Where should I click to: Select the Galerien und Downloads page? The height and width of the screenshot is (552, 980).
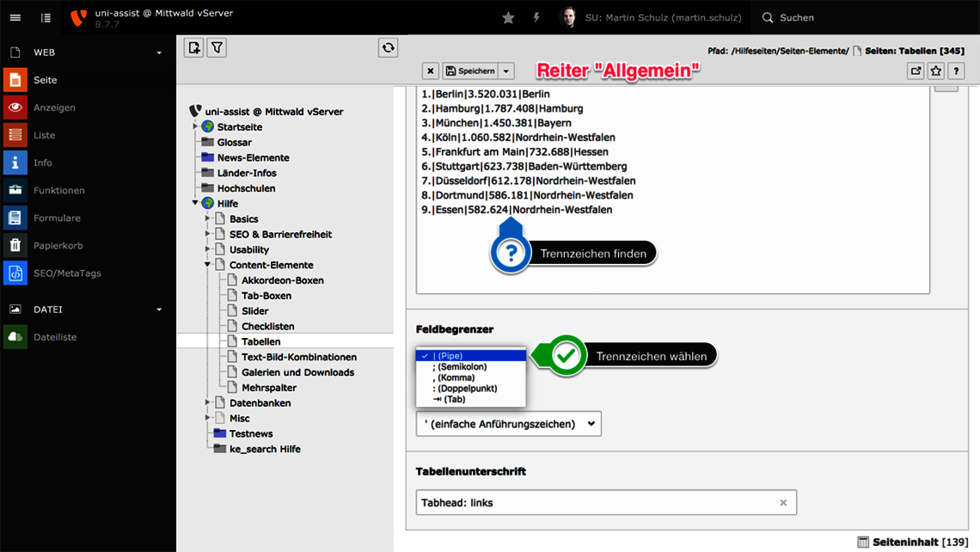coord(297,372)
